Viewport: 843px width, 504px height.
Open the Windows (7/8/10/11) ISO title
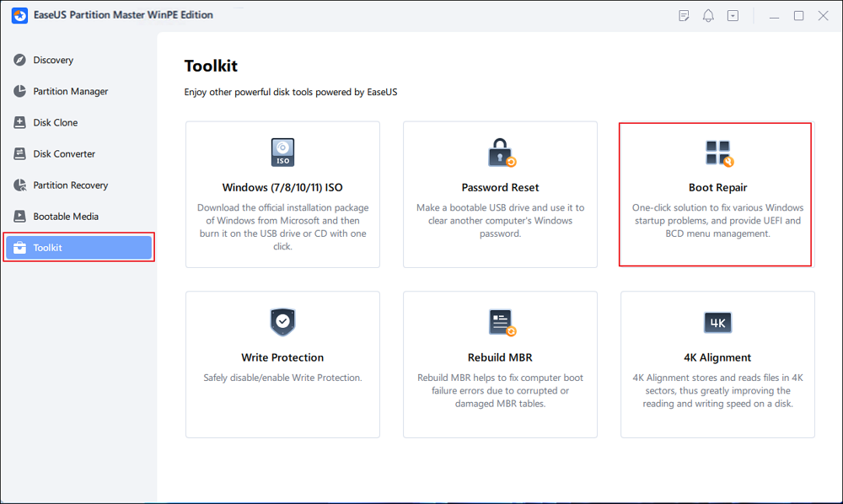pos(282,187)
